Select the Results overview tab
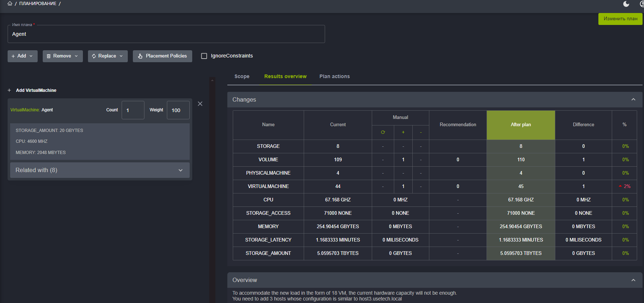The height and width of the screenshot is (303, 644). [285, 77]
